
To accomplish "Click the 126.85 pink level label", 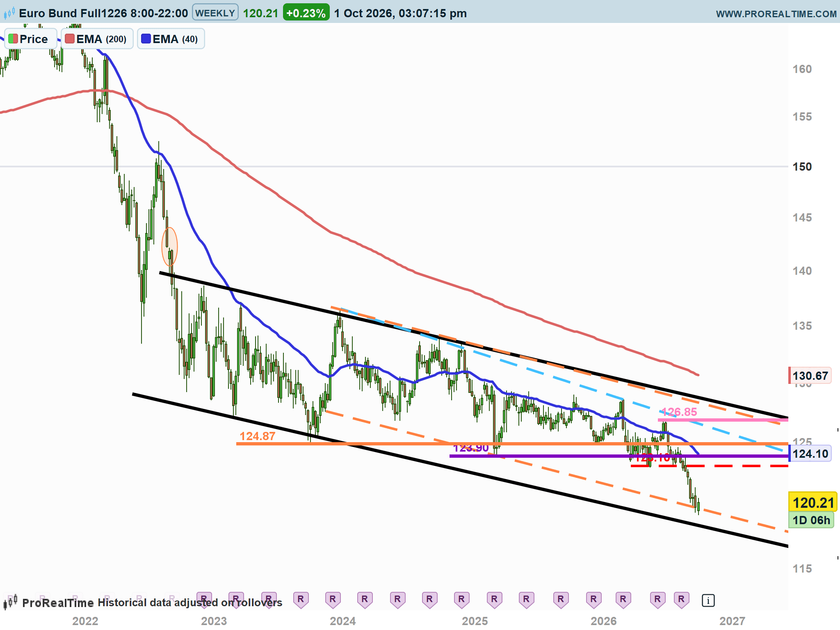I will (679, 412).
